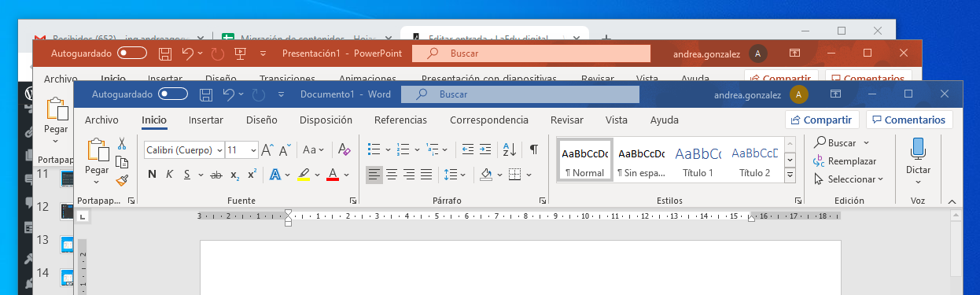Image resolution: width=980 pixels, height=295 pixels.
Task: Apply text effects blue A icon
Action: [274, 174]
